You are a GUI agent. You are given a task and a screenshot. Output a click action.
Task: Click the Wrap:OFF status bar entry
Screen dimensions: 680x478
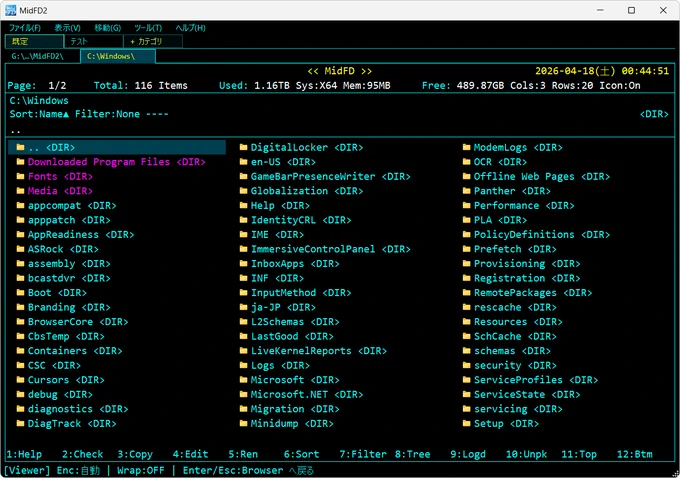click(141, 470)
